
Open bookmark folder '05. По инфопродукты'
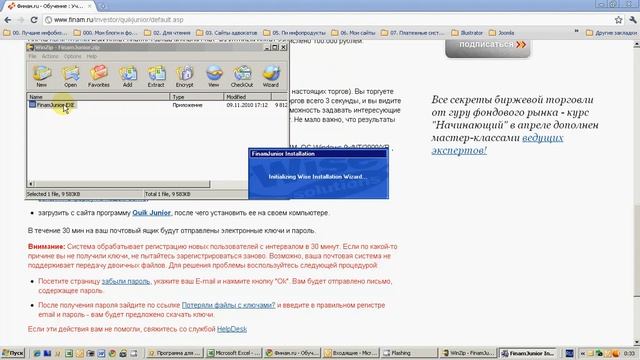(294, 33)
